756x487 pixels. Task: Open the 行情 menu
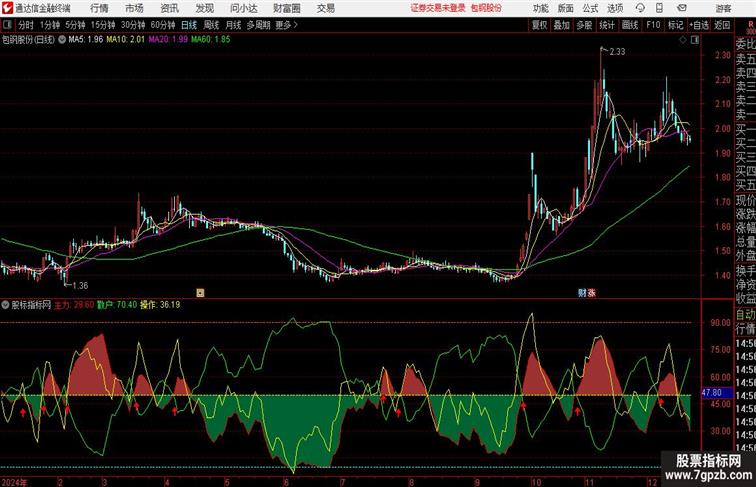coord(99,8)
